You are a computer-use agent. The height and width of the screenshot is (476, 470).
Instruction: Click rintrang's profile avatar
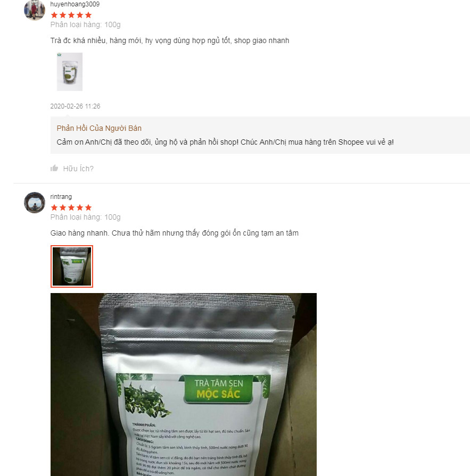click(x=35, y=203)
